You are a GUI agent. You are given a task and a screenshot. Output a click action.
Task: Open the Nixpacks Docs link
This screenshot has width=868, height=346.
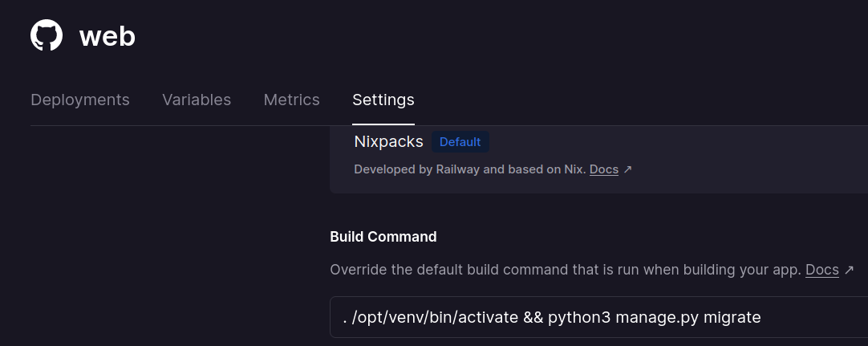(x=604, y=169)
